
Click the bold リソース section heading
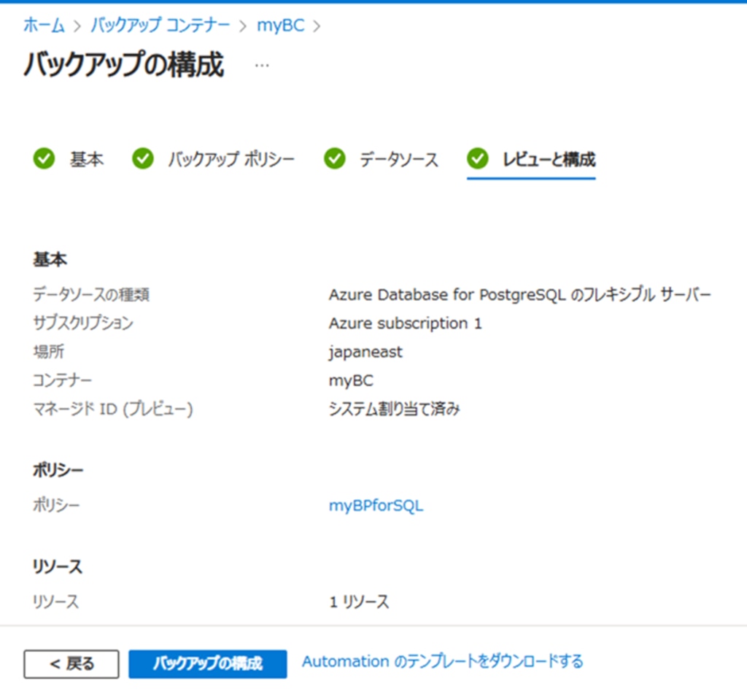tap(57, 566)
